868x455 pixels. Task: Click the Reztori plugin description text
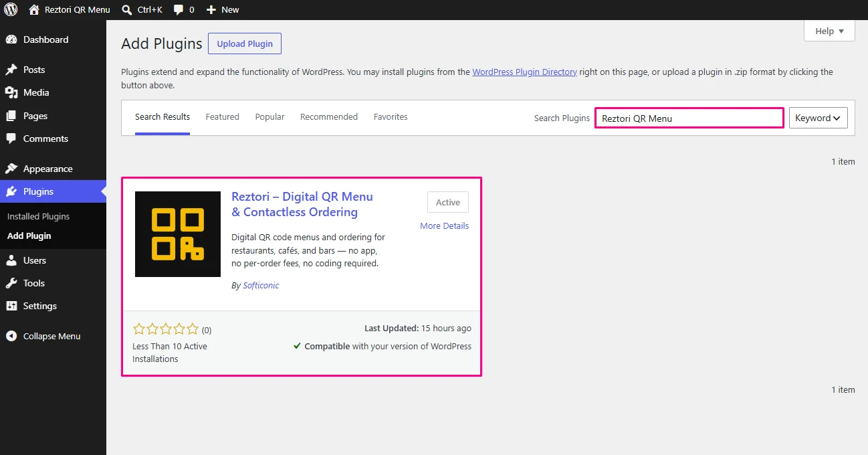(308, 250)
